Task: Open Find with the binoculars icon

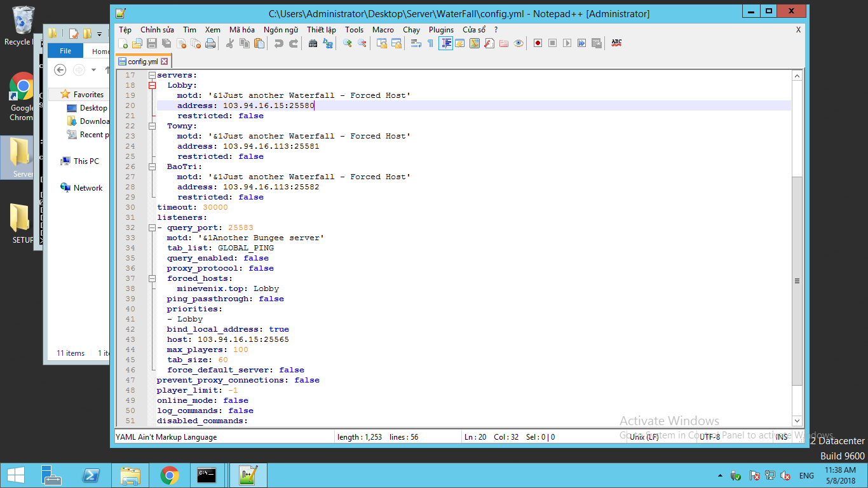Action: coord(313,43)
